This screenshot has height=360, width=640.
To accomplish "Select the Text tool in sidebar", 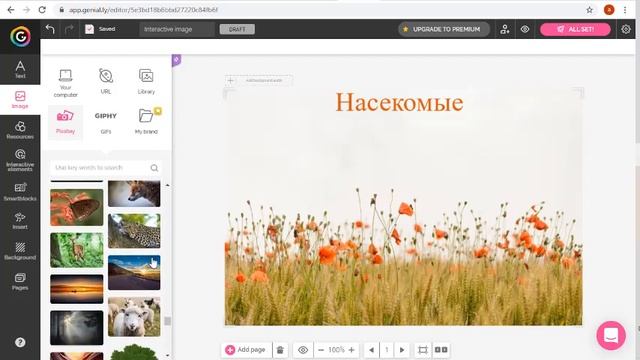I will point(20,69).
